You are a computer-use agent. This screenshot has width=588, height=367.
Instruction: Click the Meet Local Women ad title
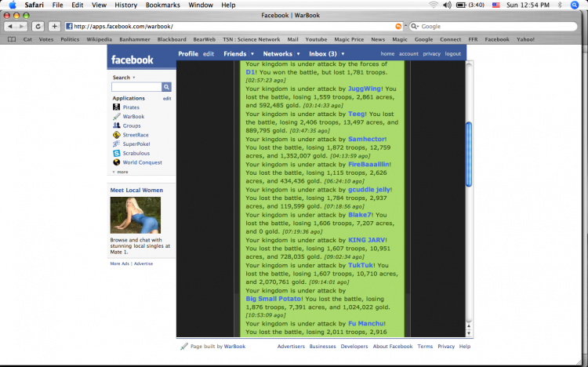click(x=136, y=190)
